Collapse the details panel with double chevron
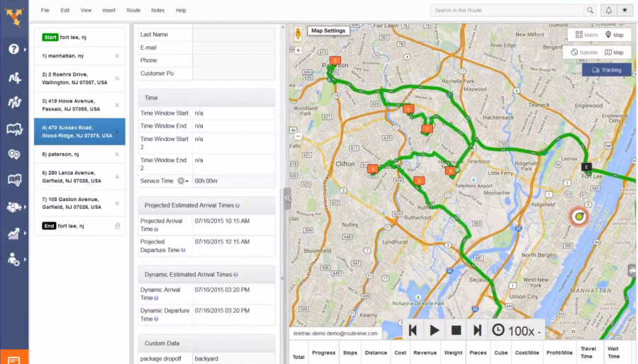The image size is (638, 364). (x=287, y=199)
